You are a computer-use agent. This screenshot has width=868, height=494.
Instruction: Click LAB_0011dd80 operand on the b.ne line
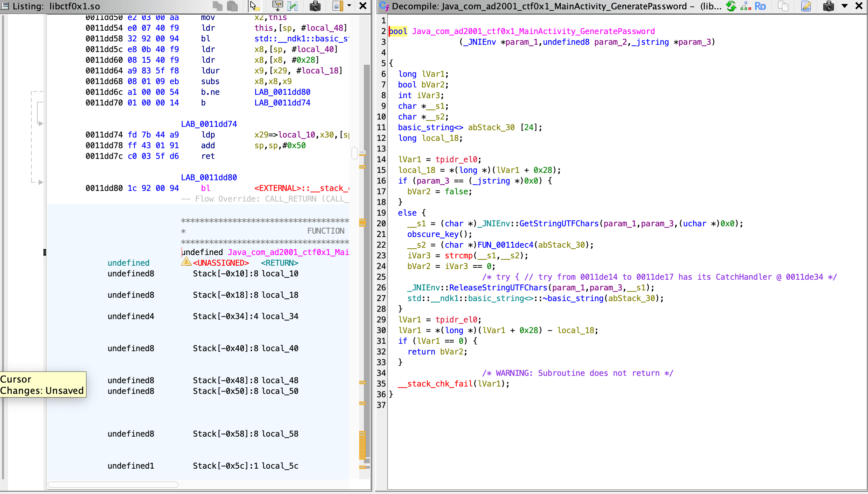tap(282, 92)
